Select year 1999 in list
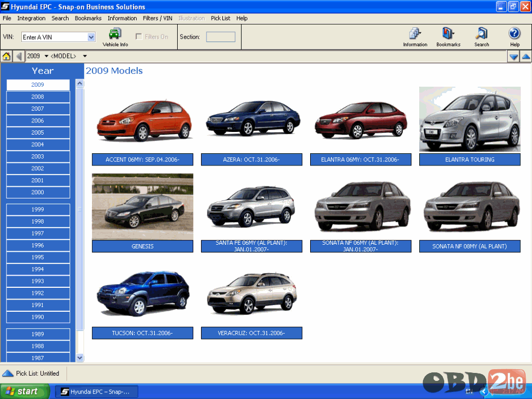This screenshot has height=399, width=532. point(38,210)
